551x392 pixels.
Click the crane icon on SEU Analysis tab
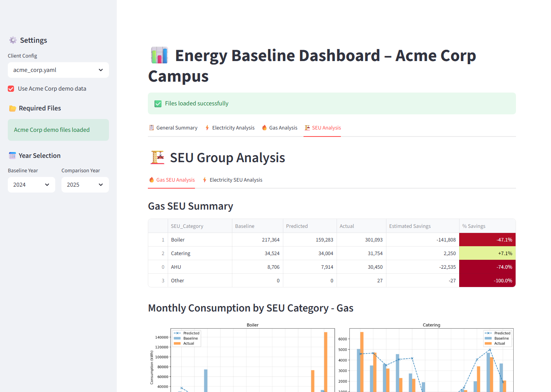pyautogui.click(x=307, y=128)
